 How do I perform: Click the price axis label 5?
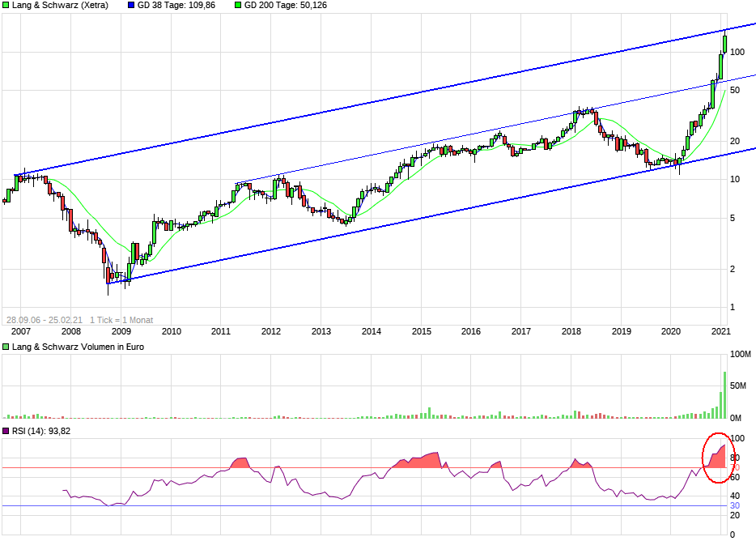tap(733, 218)
